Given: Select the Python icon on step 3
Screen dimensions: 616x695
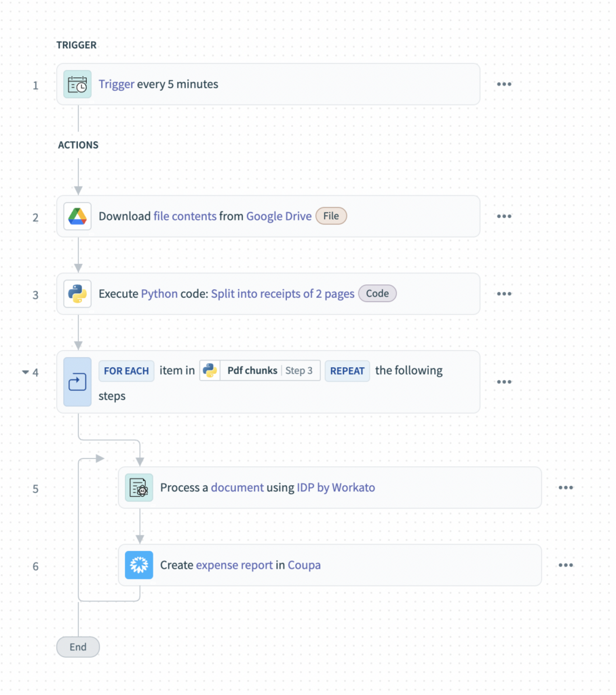Looking at the screenshot, I should 77,293.
